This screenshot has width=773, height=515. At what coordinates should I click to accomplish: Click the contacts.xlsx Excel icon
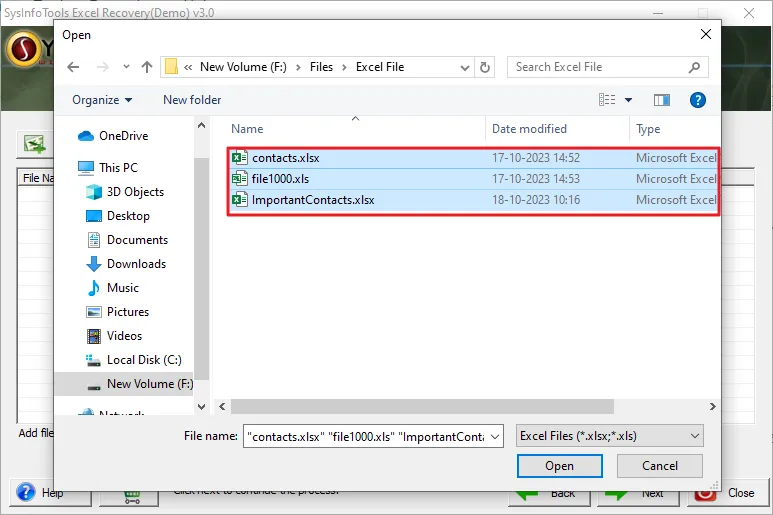pyautogui.click(x=240, y=158)
